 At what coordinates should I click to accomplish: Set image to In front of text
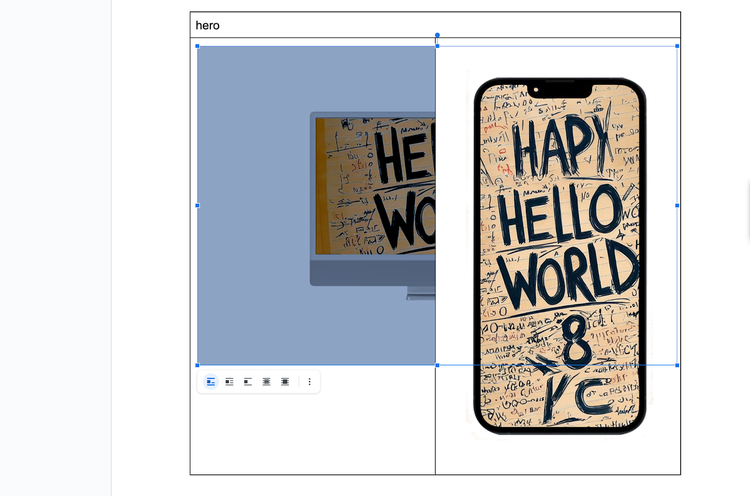285,381
